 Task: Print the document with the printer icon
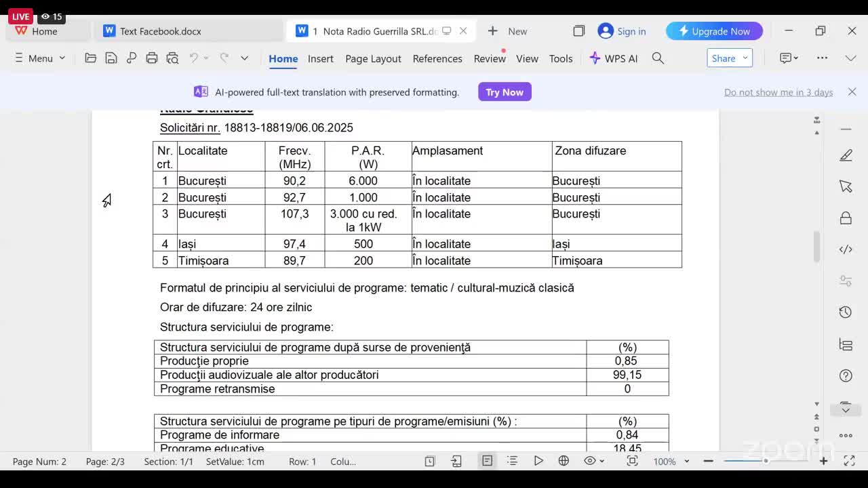coord(152,58)
